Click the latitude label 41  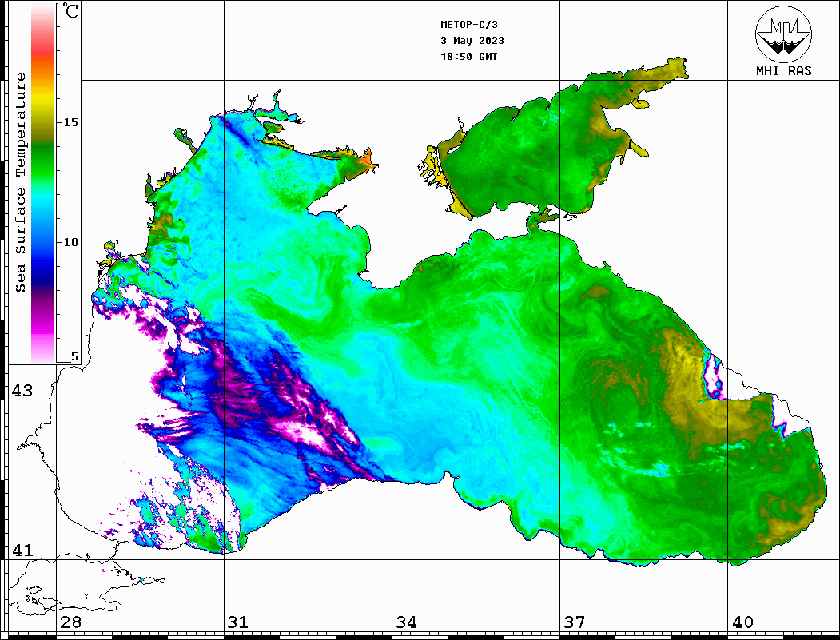[22, 550]
